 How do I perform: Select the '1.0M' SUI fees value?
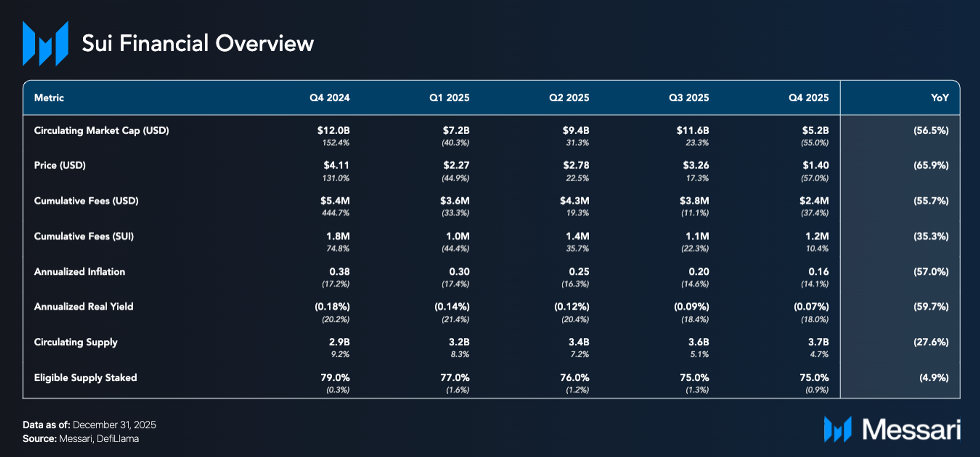tap(458, 236)
